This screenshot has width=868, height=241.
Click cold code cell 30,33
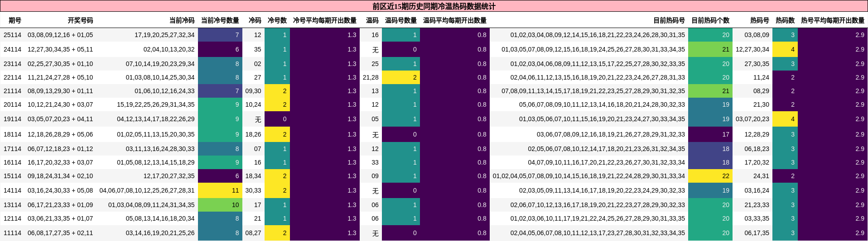(253, 190)
